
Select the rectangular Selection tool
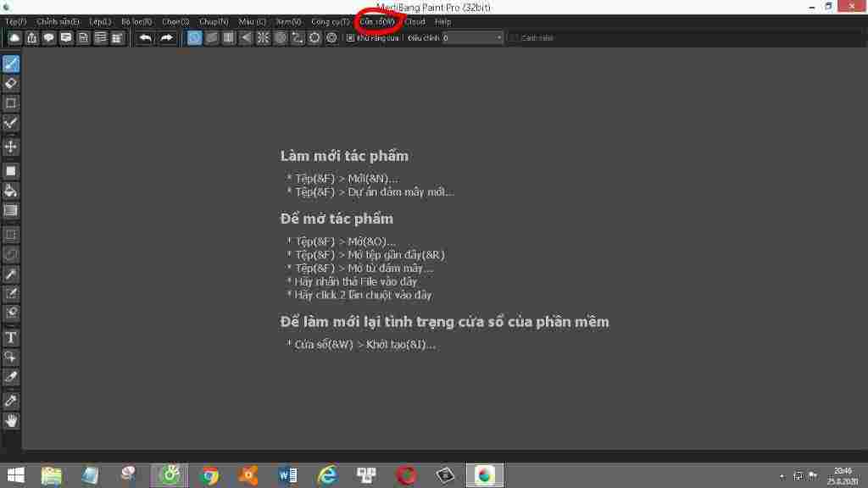tap(11, 103)
